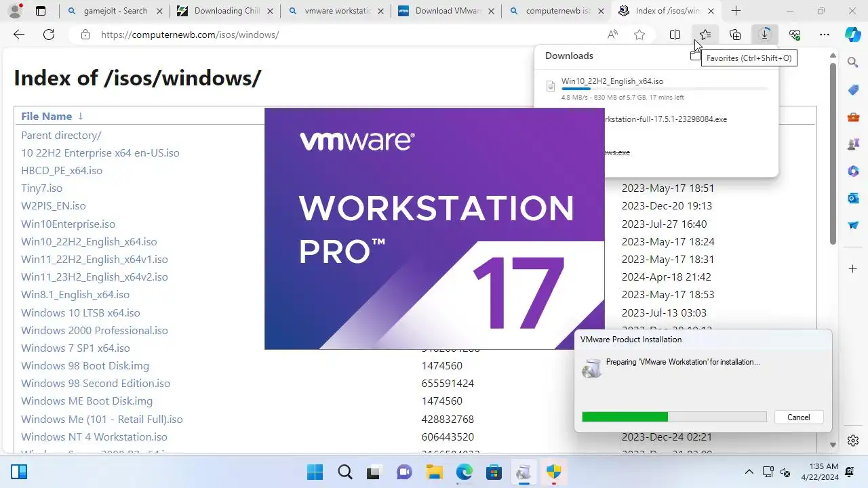View site information lock icon
868x488 pixels.
click(x=85, y=35)
